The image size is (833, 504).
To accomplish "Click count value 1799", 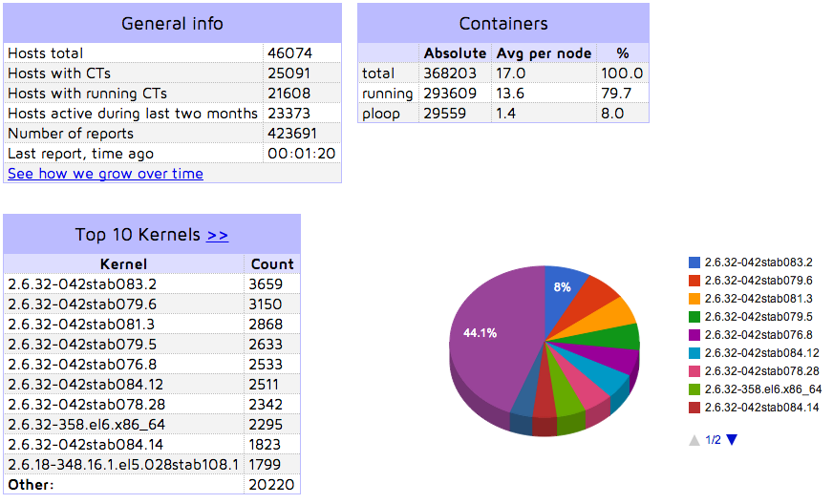I will (x=265, y=465).
